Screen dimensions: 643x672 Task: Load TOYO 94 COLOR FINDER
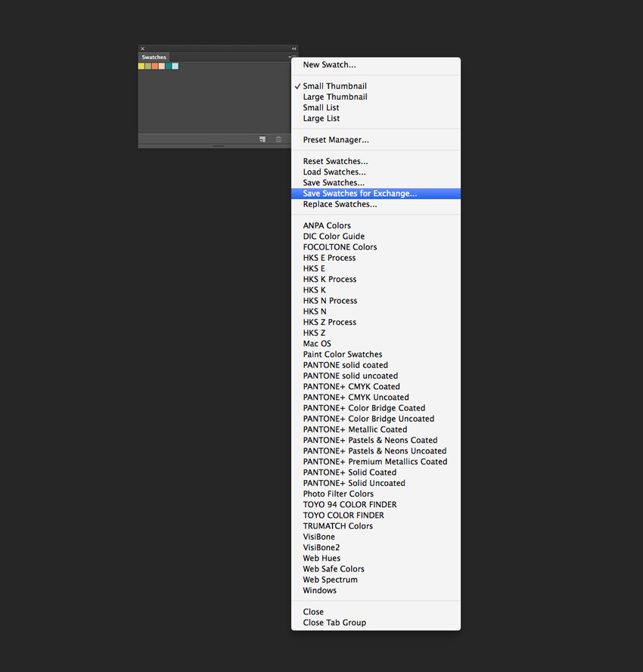[x=376, y=504]
